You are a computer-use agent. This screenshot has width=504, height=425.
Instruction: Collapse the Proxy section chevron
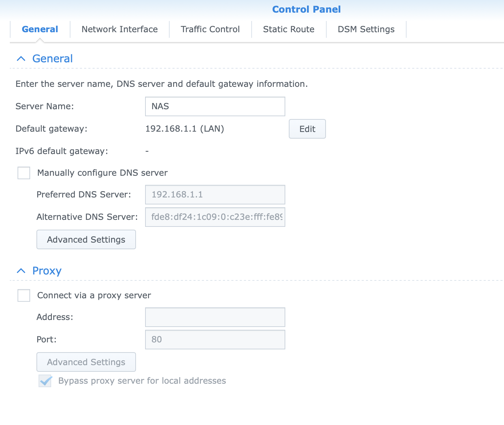click(21, 271)
